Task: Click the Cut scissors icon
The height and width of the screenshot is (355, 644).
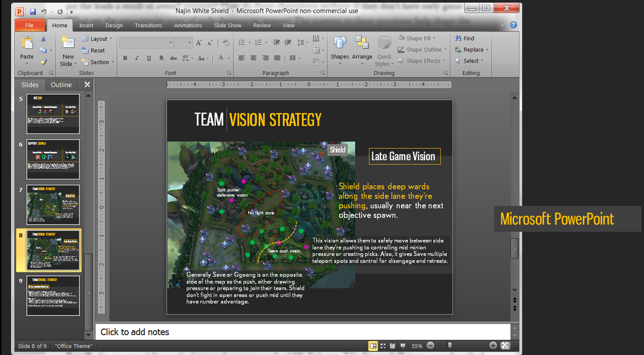Action: [x=43, y=39]
